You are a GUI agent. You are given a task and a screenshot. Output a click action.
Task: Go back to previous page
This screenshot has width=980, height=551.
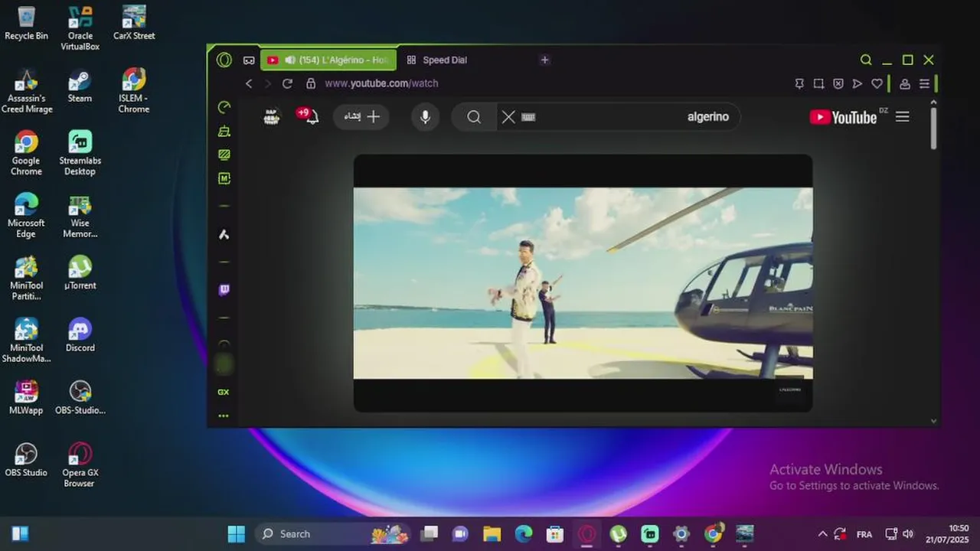249,83
